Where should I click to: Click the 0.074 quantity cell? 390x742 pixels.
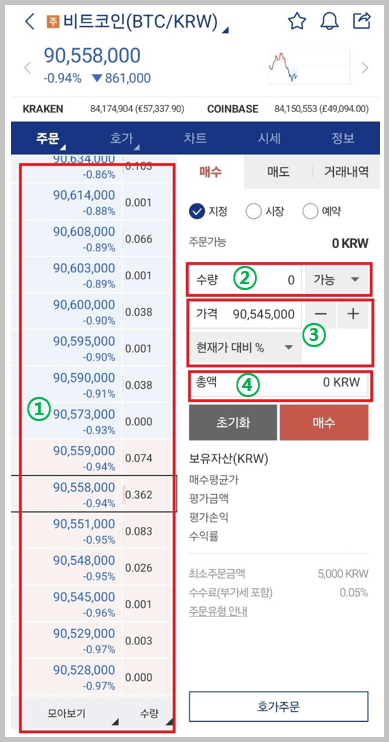tap(148, 458)
